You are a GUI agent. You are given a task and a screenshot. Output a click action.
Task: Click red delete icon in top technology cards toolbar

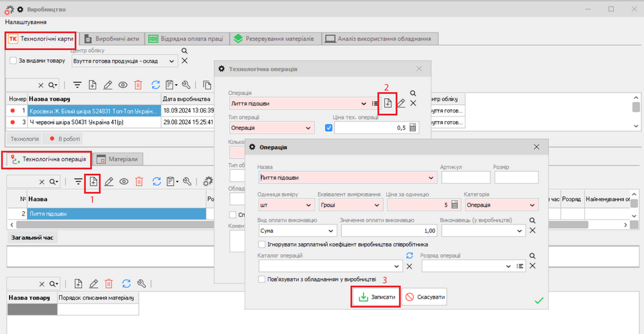(x=138, y=85)
